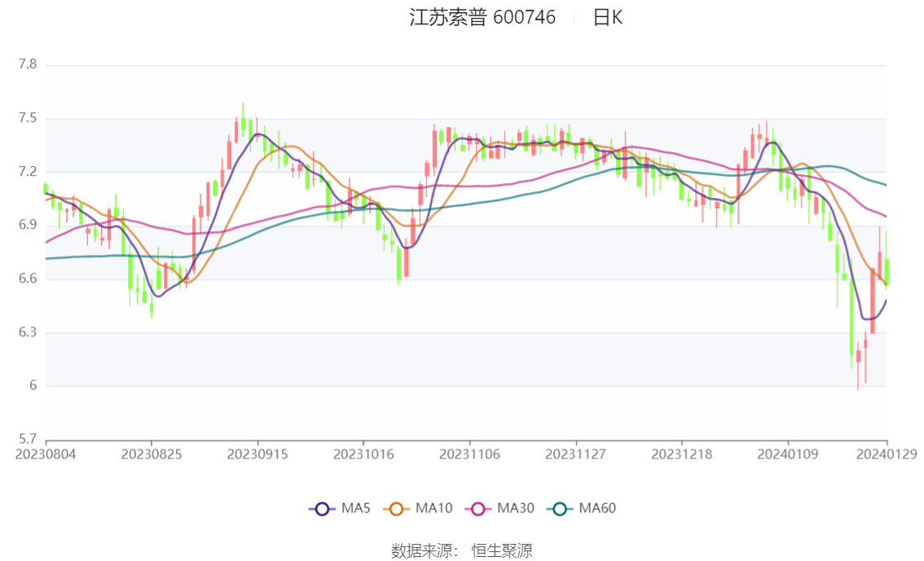Click the 20231106 date axis label

coord(469,454)
